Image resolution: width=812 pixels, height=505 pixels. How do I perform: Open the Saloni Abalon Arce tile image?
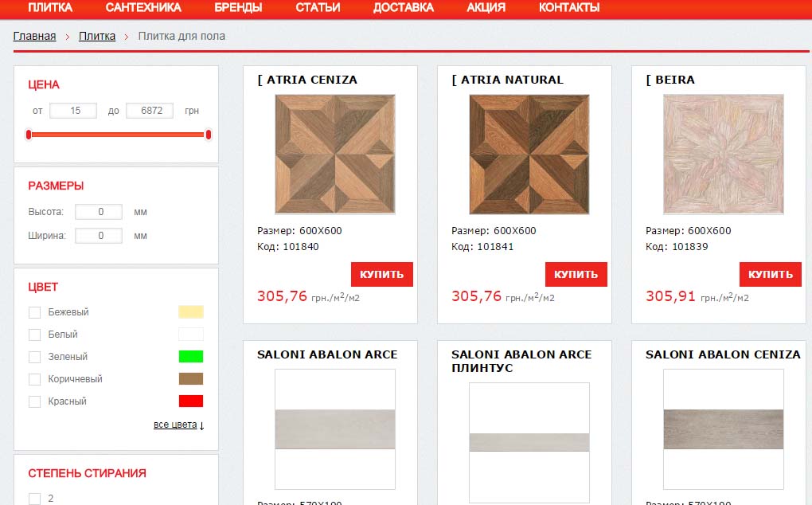tap(335, 429)
